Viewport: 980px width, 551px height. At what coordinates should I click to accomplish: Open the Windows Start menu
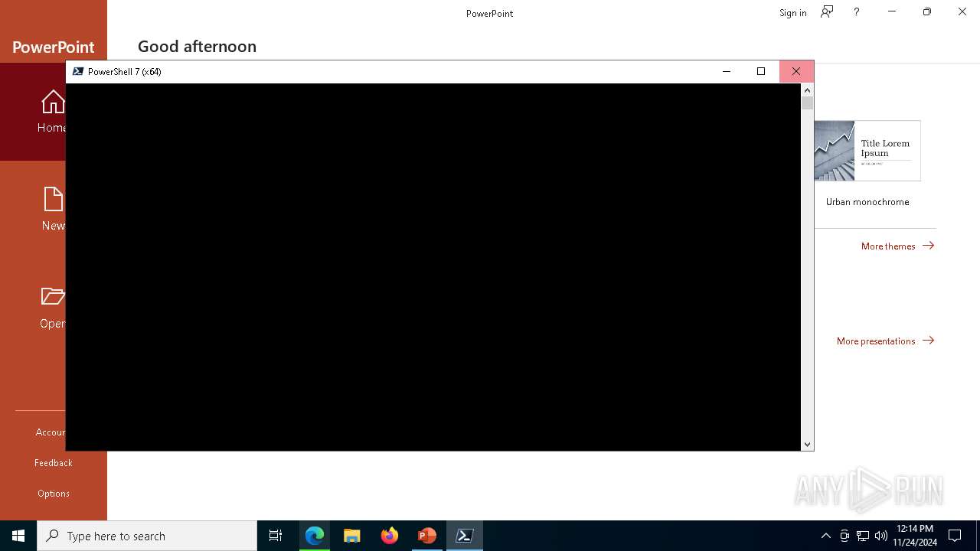point(18,536)
